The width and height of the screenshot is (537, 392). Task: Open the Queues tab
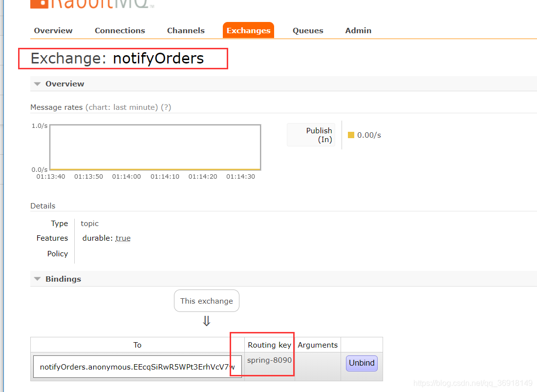pos(308,30)
